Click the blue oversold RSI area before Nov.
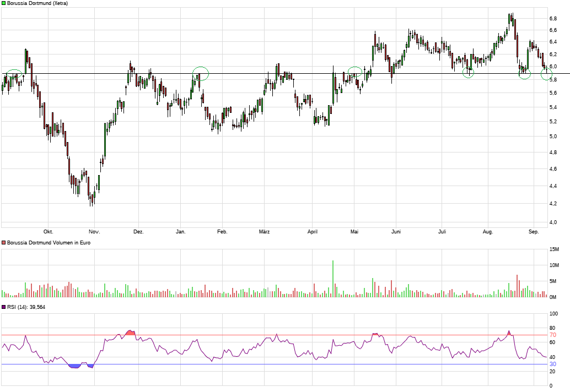 pyautogui.click(x=74, y=366)
